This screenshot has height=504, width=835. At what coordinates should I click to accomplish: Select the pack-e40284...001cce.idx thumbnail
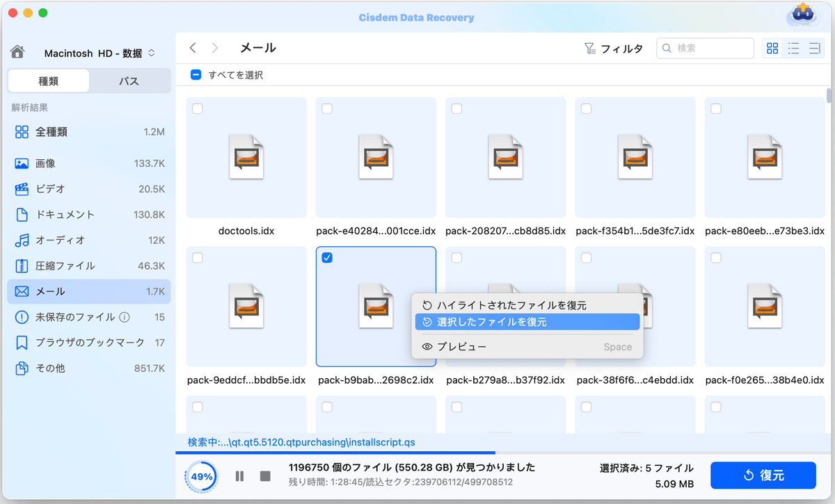point(376,157)
